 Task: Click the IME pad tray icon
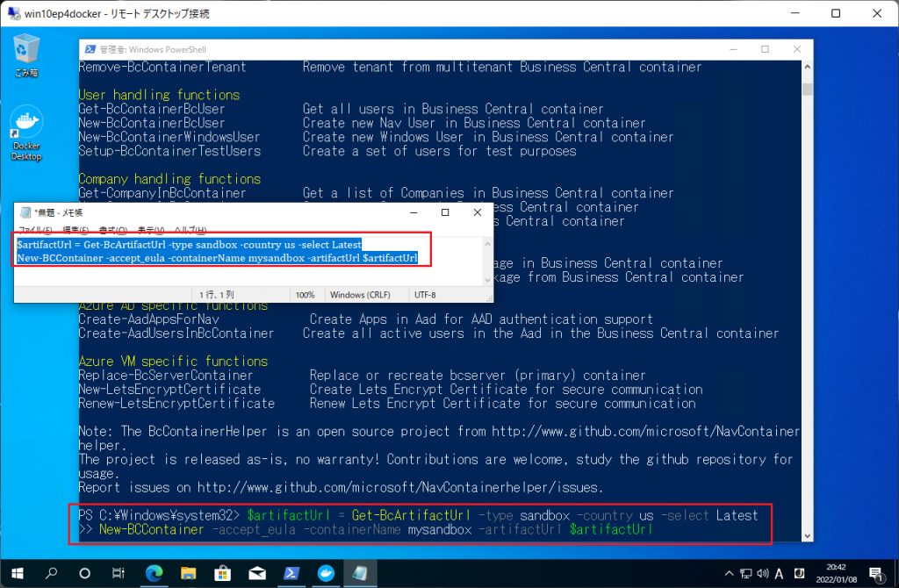coord(799,574)
